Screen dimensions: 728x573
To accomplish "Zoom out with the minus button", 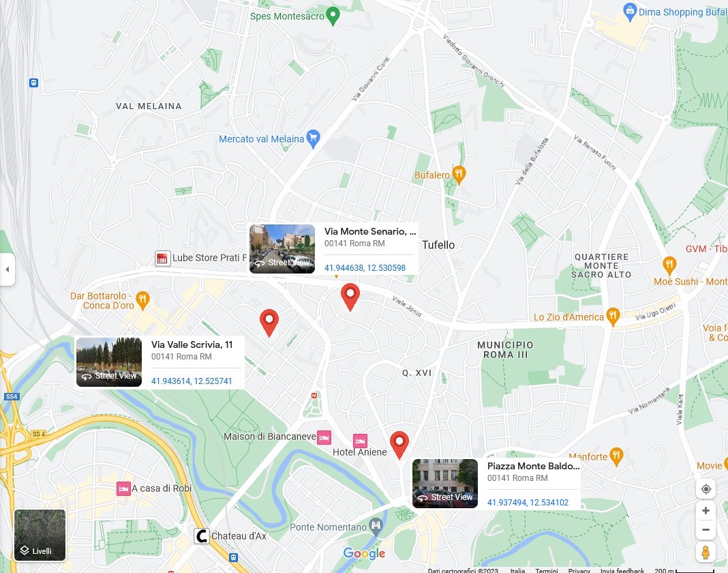I will pyautogui.click(x=706, y=529).
